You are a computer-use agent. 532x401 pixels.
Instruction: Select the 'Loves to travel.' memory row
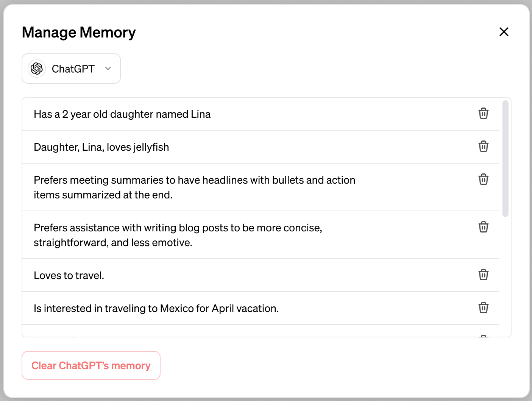point(261,275)
